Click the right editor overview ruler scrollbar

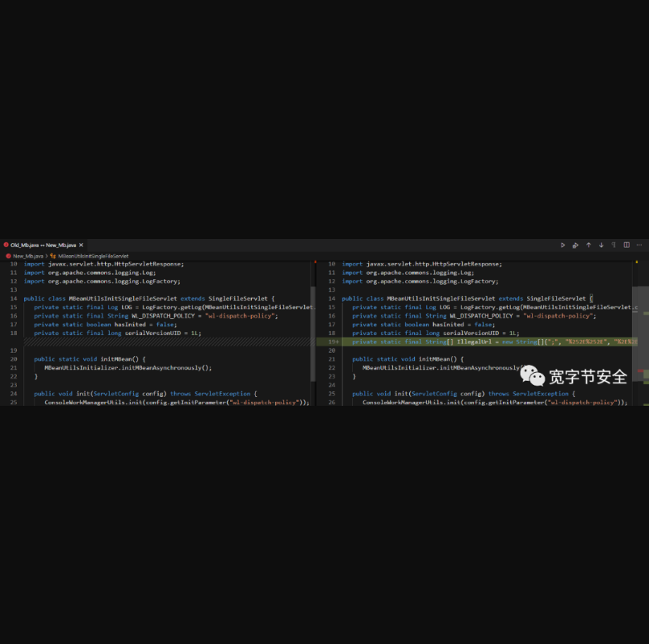pyautogui.click(x=640, y=321)
